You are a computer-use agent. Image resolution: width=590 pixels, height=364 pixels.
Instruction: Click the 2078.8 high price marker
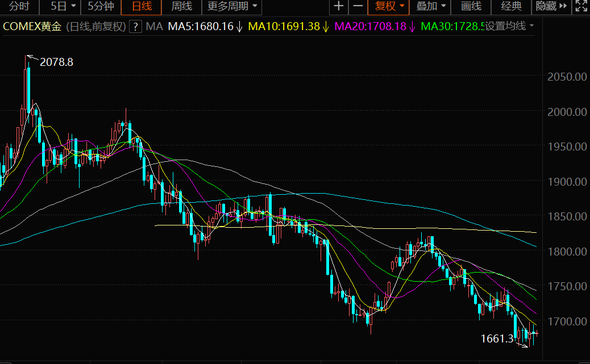tap(56, 62)
